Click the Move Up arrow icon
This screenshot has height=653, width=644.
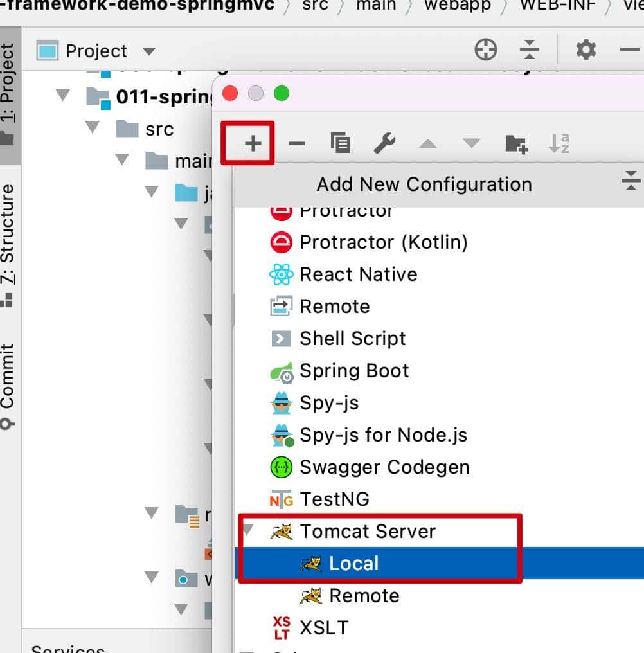click(428, 144)
